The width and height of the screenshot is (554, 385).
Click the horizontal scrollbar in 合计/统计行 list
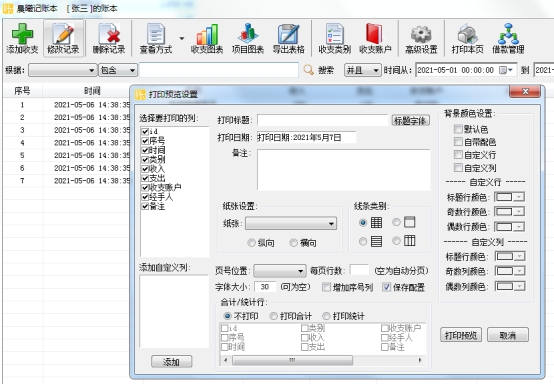pyautogui.click(x=292, y=360)
